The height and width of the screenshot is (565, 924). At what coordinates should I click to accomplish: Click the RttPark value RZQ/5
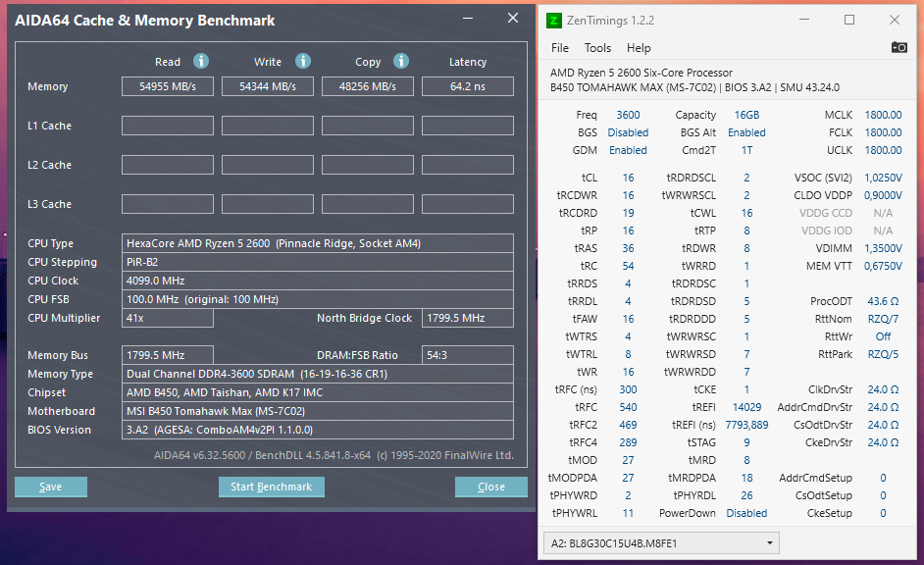tap(883, 354)
